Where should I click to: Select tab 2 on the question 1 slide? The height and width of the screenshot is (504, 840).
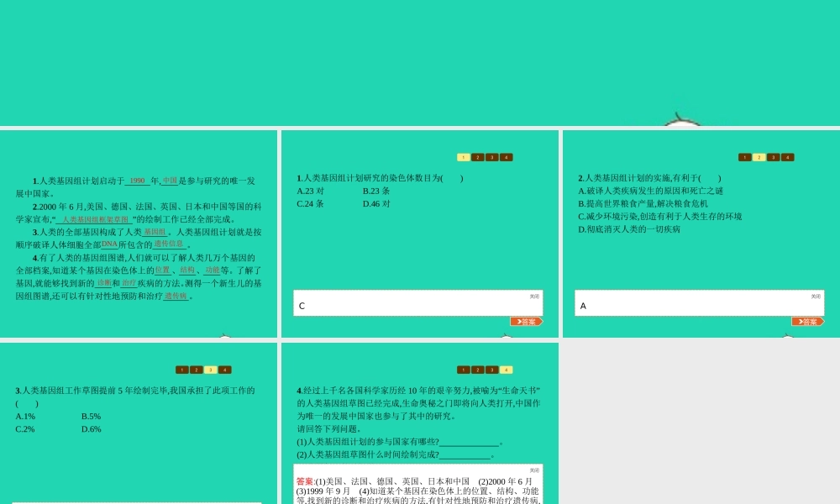coord(477,157)
